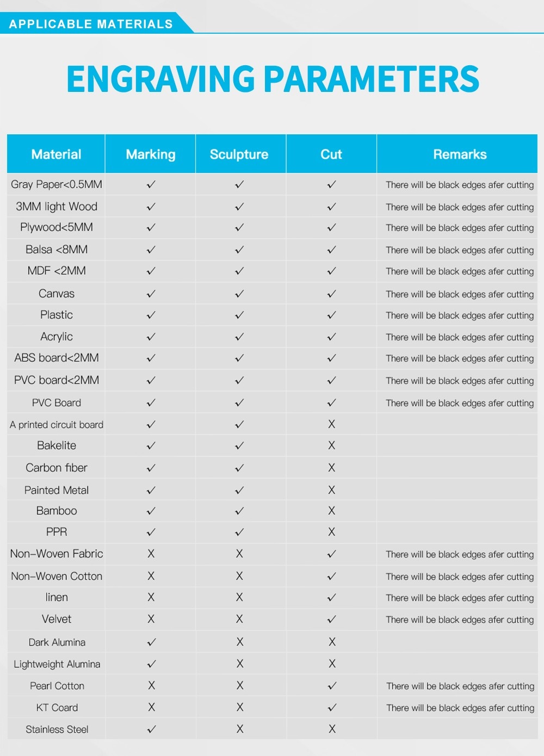Click the Sculpture checkmark for Acrylic row

click(239, 337)
